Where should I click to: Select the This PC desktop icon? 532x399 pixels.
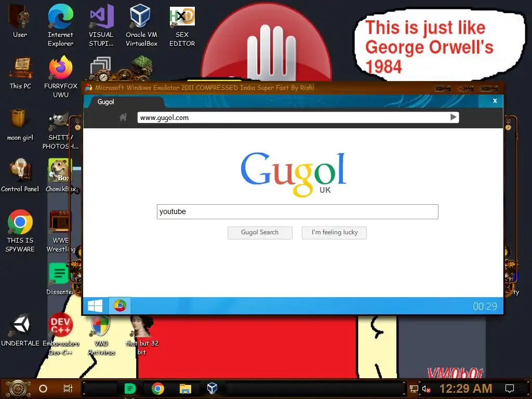click(20, 73)
